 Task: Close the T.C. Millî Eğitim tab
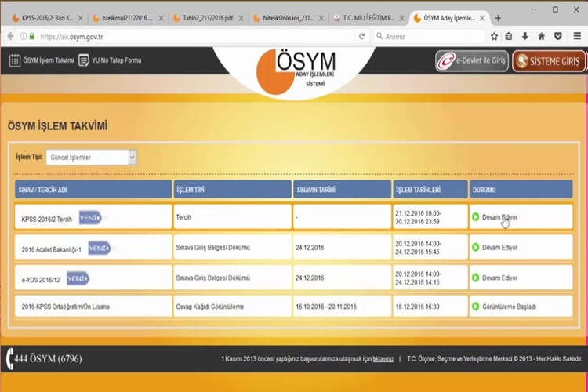point(401,18)
